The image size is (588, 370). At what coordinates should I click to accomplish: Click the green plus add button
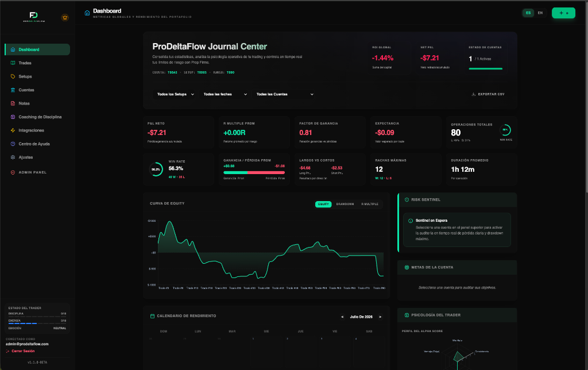click(x=563, y=13)
